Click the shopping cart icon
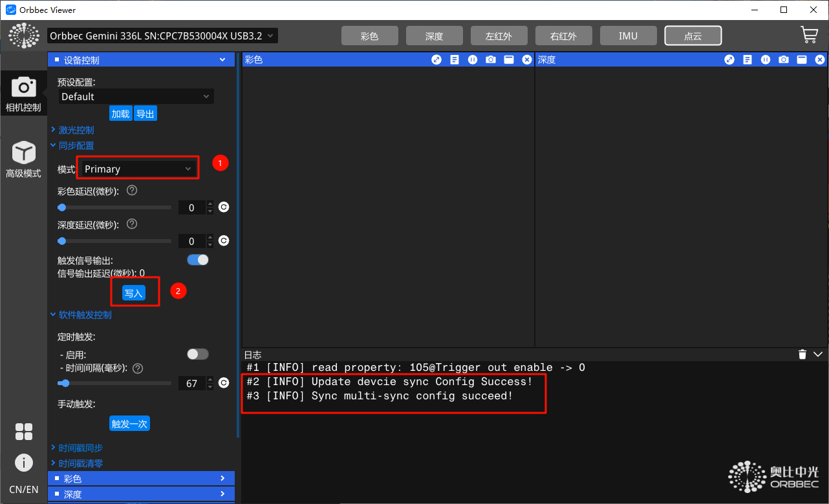 pos(809,35)
